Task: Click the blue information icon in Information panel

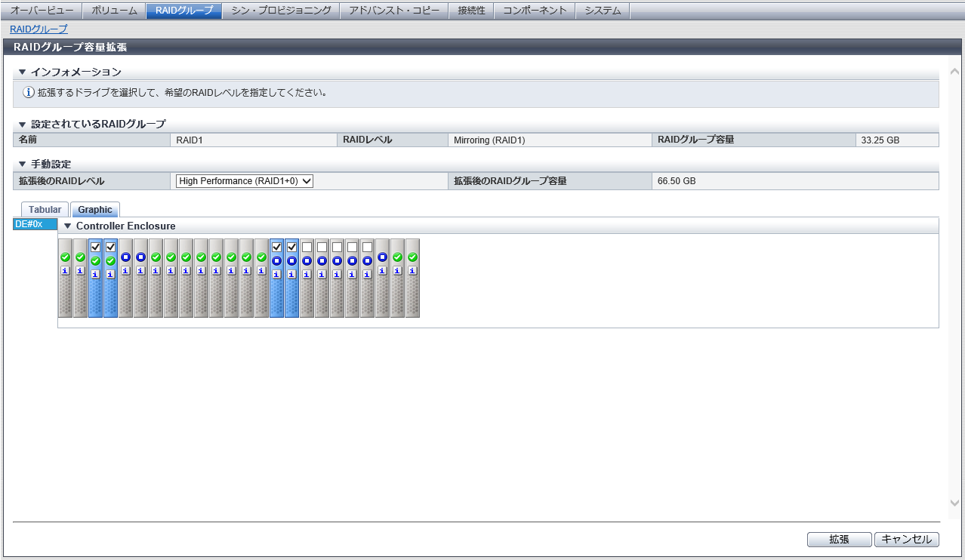Action: coord(29,93)
